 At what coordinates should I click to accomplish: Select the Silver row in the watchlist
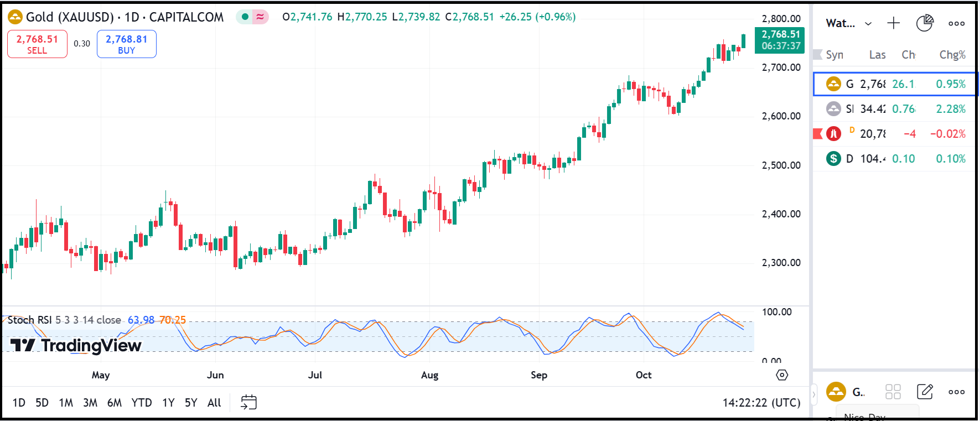click(894, 109)
